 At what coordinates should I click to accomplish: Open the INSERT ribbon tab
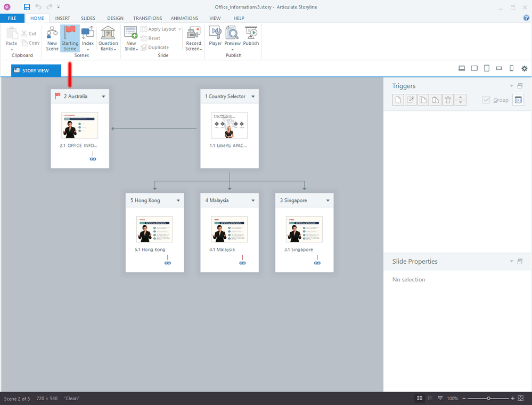(x=62, y=18)
